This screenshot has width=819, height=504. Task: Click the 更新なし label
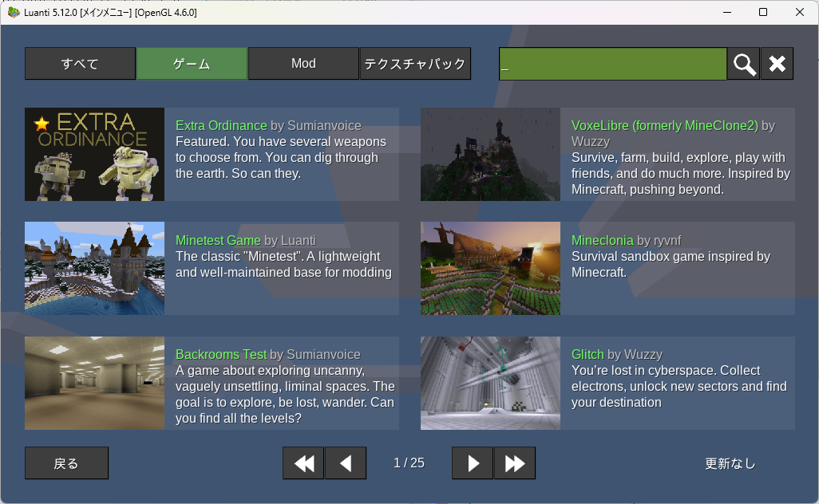(x=730, y=463)
